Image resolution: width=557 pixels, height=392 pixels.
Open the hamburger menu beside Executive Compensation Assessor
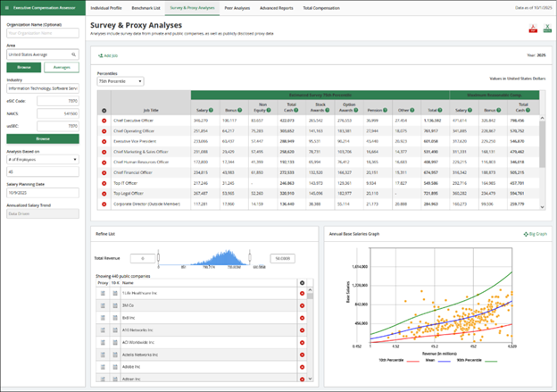point(8,7)
